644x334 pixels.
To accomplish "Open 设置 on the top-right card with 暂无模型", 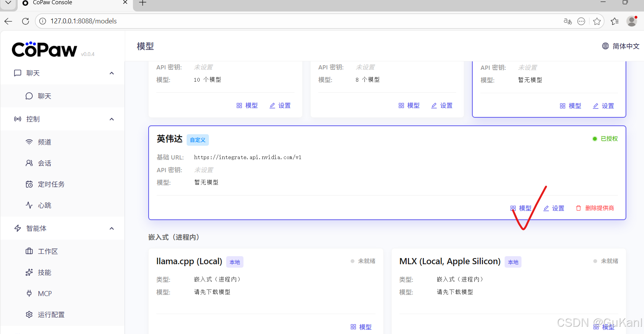I will click(603, 106).
